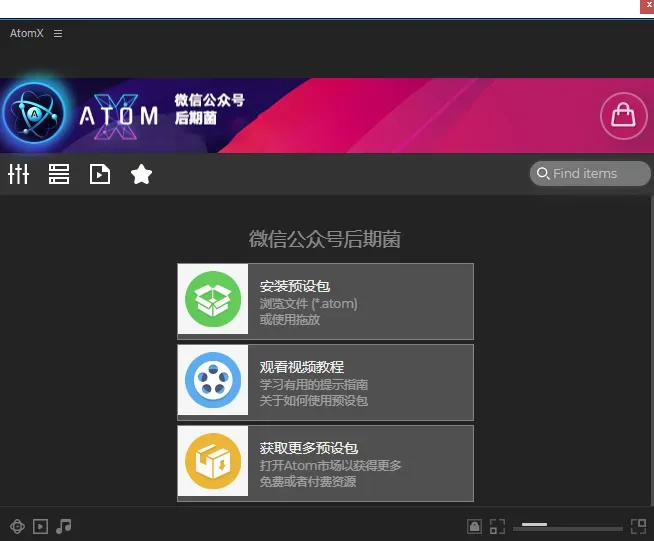Toggle the preview play icon at bottom

pos(40,526)
